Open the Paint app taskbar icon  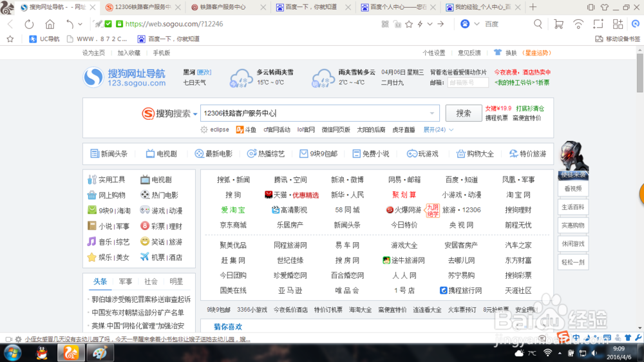click(100, 353)
